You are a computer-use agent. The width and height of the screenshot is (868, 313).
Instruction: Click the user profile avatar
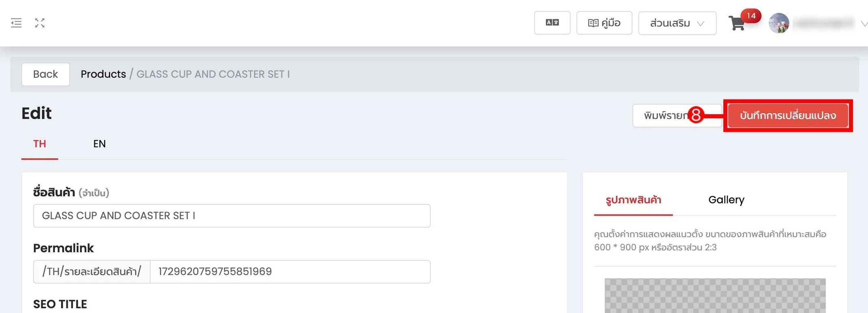click(x=779, y=23)
